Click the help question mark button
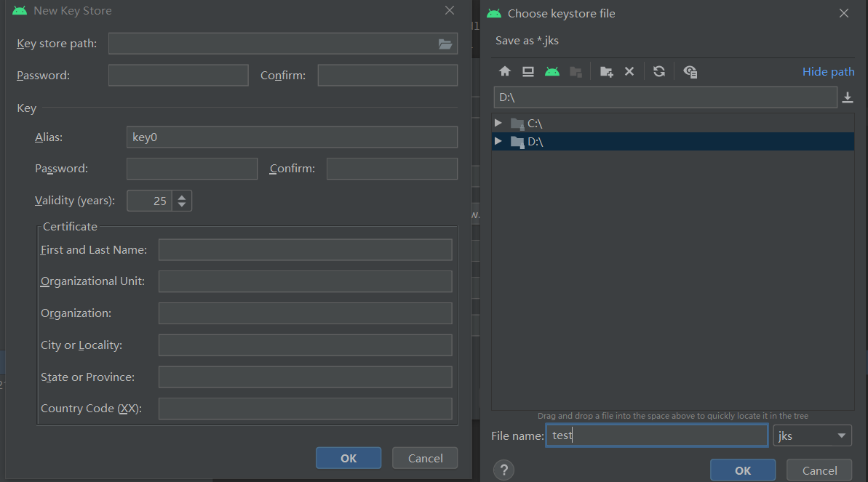868x482 pixels. (503, 470)
